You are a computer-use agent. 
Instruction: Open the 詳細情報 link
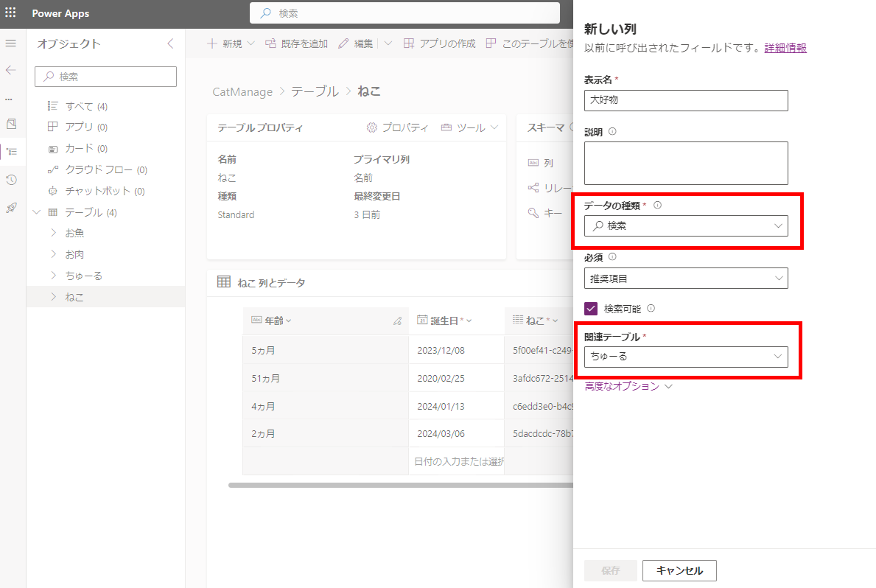785,48
